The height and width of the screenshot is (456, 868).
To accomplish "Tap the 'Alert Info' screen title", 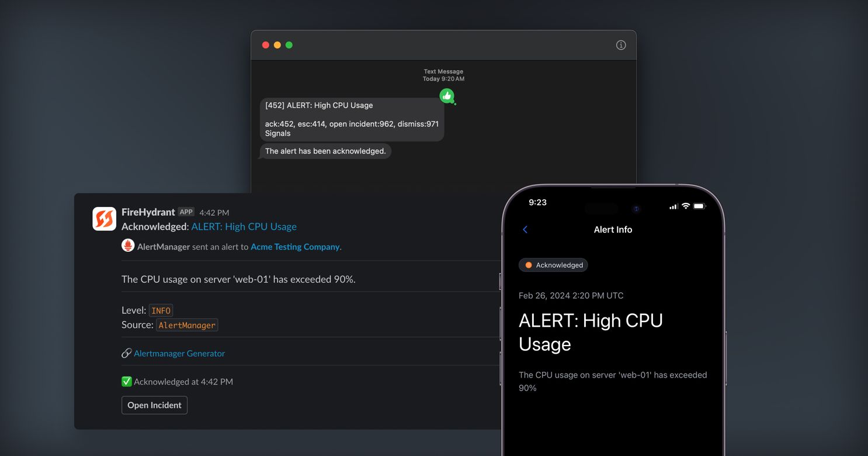I will pyautogui.click(x=613, y=230).
